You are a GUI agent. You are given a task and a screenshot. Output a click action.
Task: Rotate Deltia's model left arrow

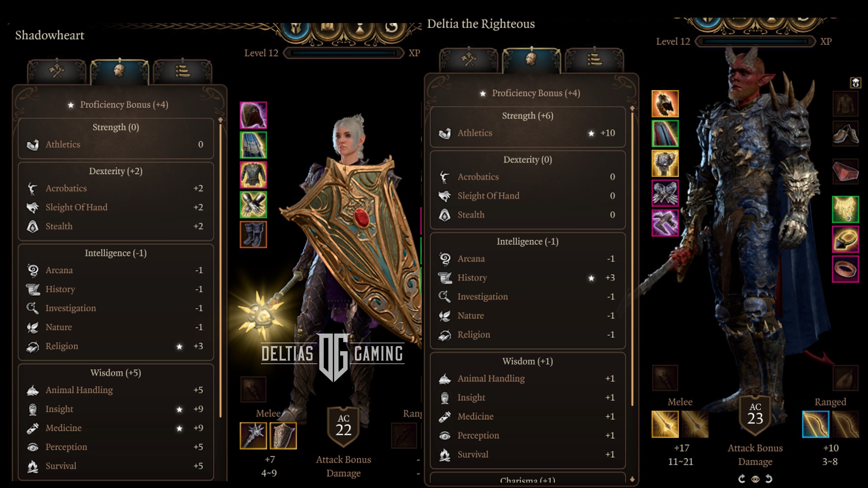pyautogui.click(x=742, y=479)
